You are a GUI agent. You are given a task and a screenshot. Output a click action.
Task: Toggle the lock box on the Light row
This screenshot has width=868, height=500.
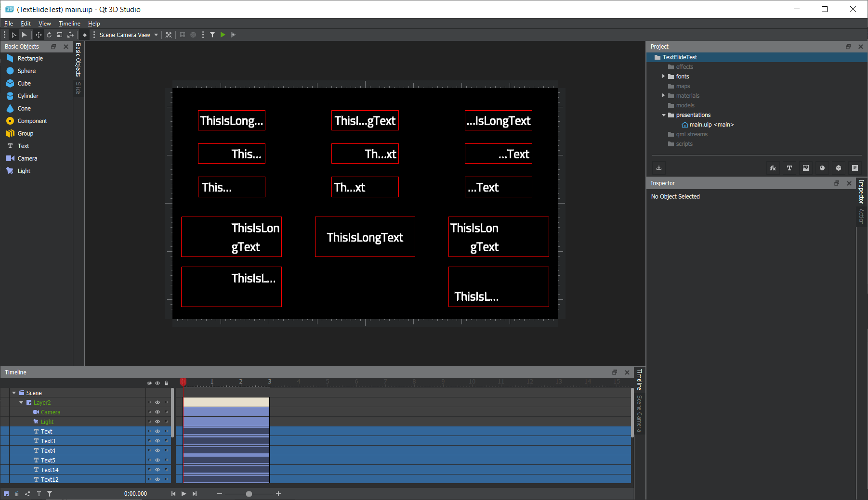click(x=167, y=422)
